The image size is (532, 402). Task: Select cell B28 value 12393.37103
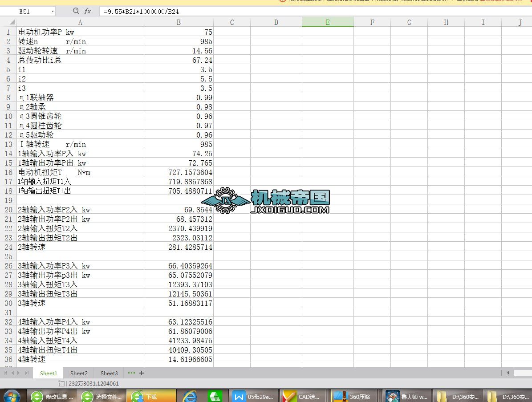pyautogui.click(x=179, y=284)
